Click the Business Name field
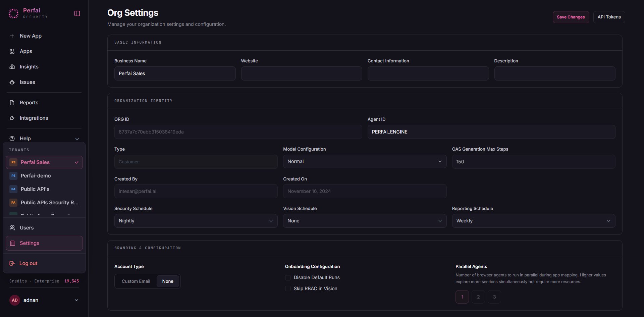Screen dimensions: 644x317 click(x=175, y=73)
